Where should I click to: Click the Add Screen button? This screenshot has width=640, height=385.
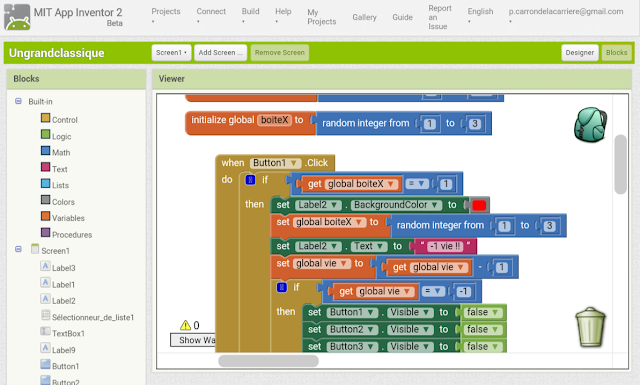220,53
